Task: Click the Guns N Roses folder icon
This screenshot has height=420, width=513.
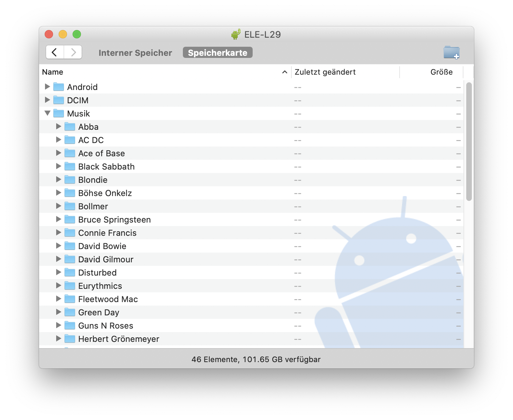Action: tap(70, 325)
